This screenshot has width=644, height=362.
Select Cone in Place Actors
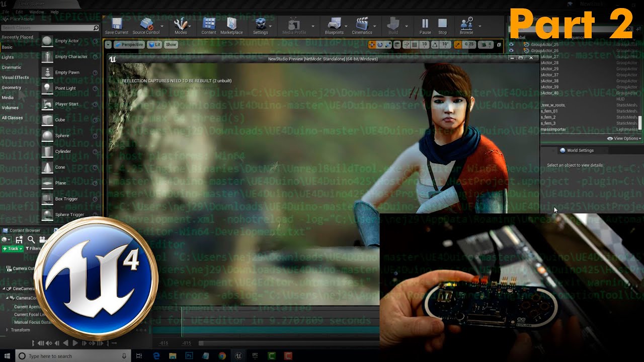click(69, 167)
